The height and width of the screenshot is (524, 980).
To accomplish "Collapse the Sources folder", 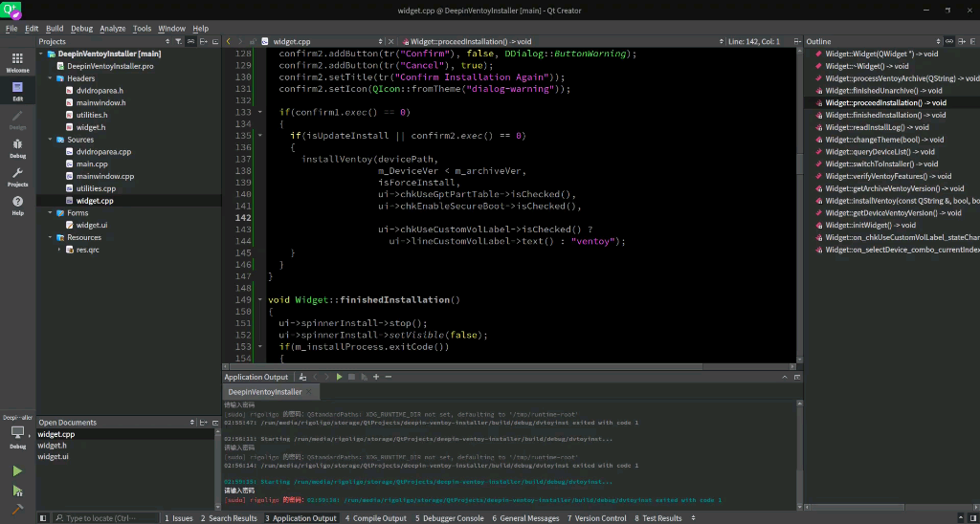I will point(50,140).
